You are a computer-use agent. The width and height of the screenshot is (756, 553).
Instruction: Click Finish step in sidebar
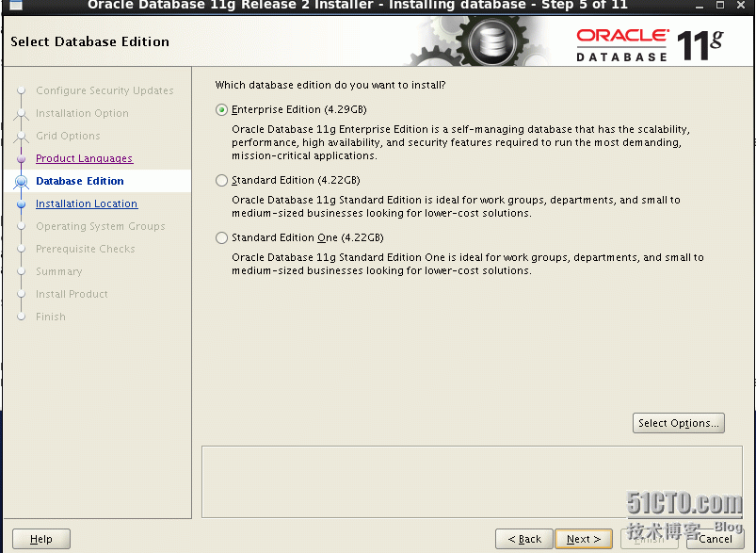tap(51, 317)
